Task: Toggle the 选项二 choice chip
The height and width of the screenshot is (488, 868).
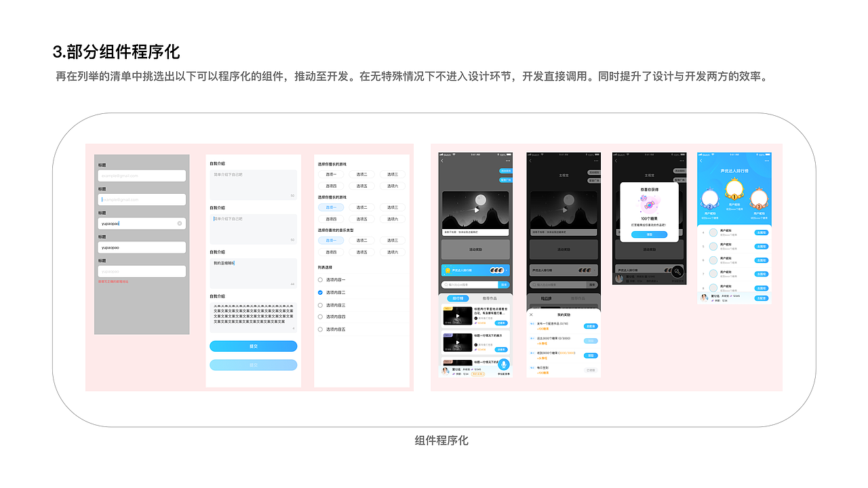Action: click(x=361, y=174)
